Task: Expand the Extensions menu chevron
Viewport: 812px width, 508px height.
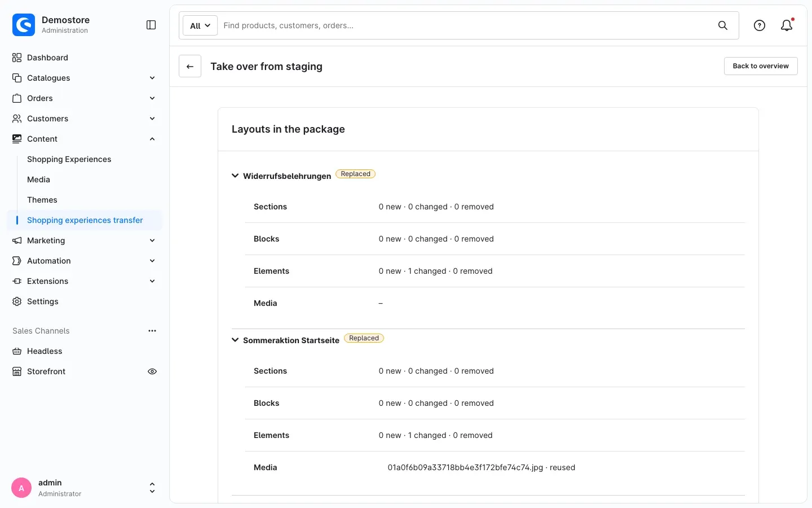Action: point(152,281)
